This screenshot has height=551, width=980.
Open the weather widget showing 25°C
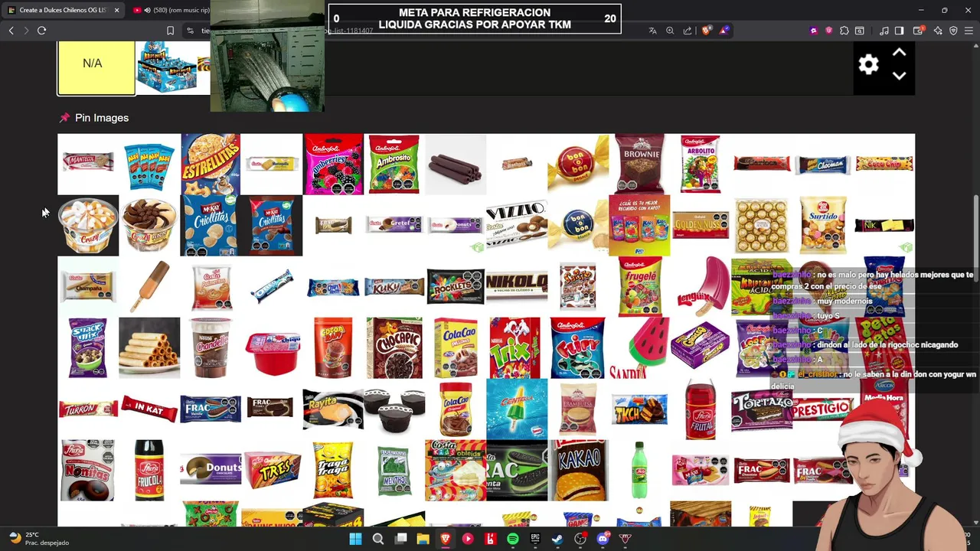(38, 539)
